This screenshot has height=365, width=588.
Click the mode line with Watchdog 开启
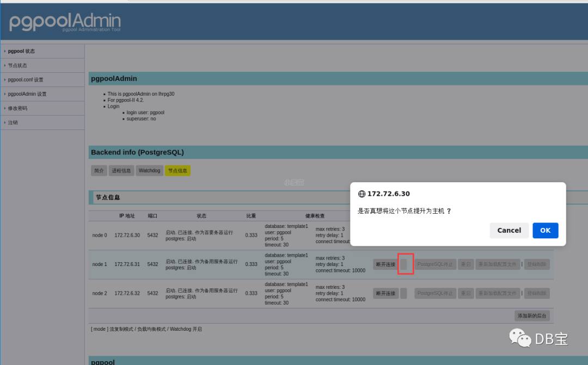tap(146, 329)
